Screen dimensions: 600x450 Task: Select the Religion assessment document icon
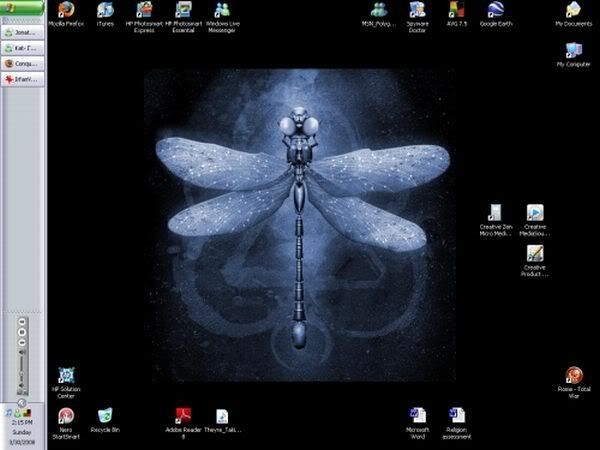(x=457, y=423)
